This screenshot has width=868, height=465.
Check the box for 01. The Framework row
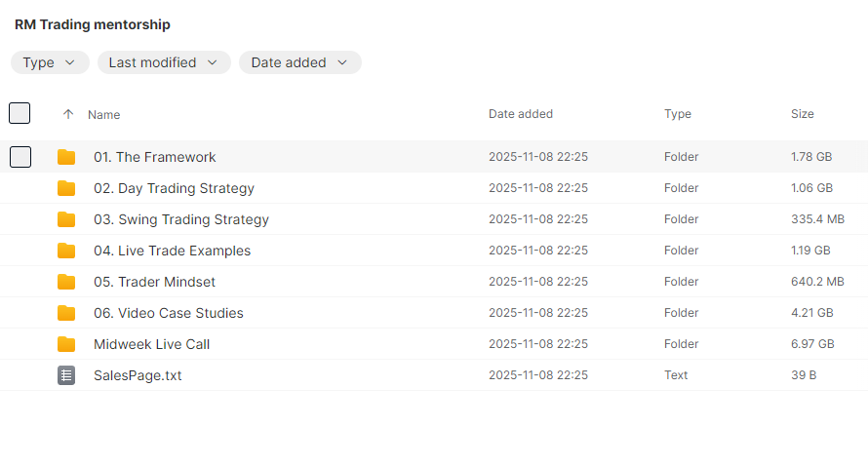(20, 156)
